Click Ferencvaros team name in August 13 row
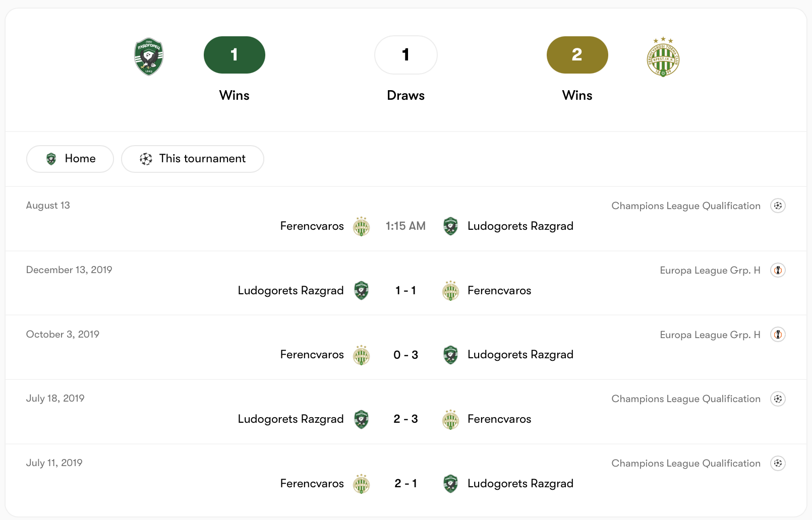 pyautogui.click(x=312, y=226)
